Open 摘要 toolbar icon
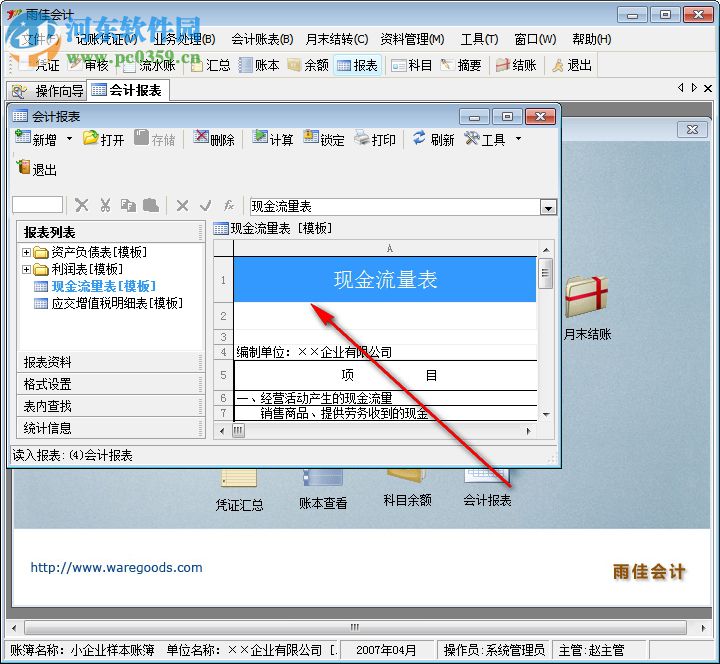720x664 pixels. tap(461, 65)
